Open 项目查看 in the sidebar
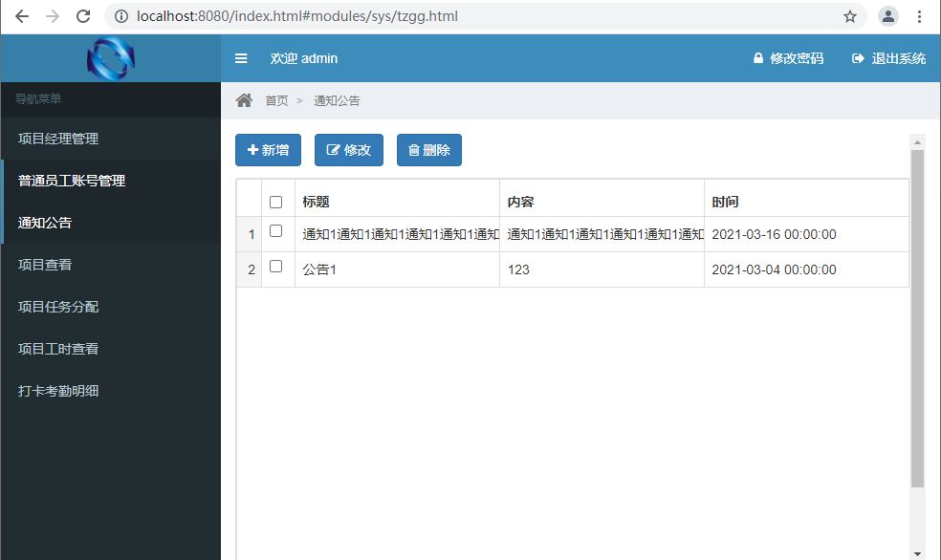This screenshot has height=560, width=941. pos(110,265)
